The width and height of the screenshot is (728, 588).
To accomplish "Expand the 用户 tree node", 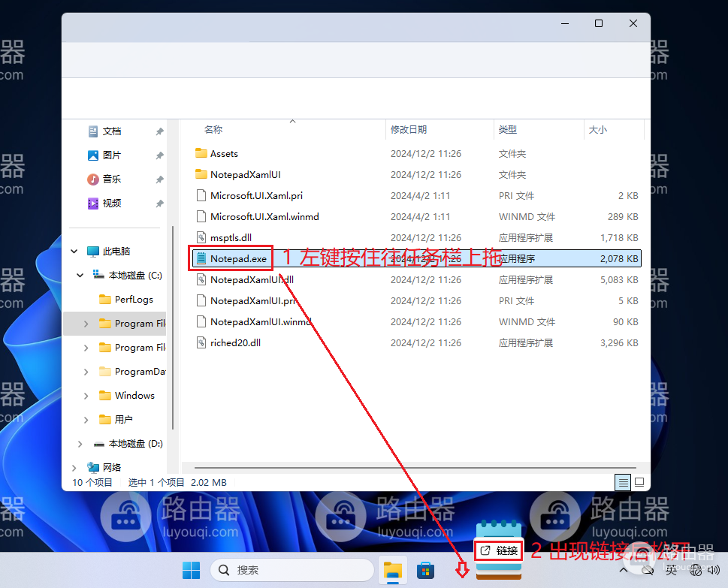I will pyautogui.click(x=86, y=420).
